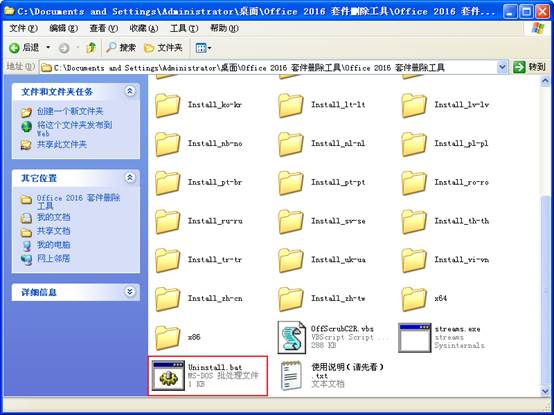The image size is (554, 415).
Task: Select the Uninstall.bat batch file icon
Action: [x=168, y=375]
